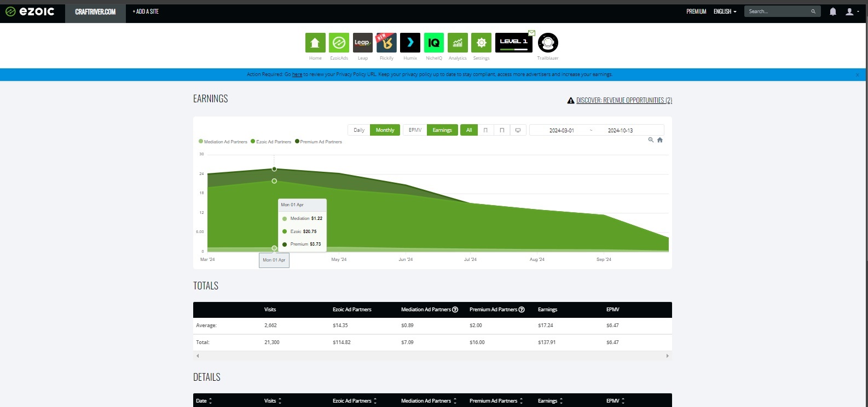Click total earnings value $137.91
868x407 pixels.
click(x=547, y=342)
